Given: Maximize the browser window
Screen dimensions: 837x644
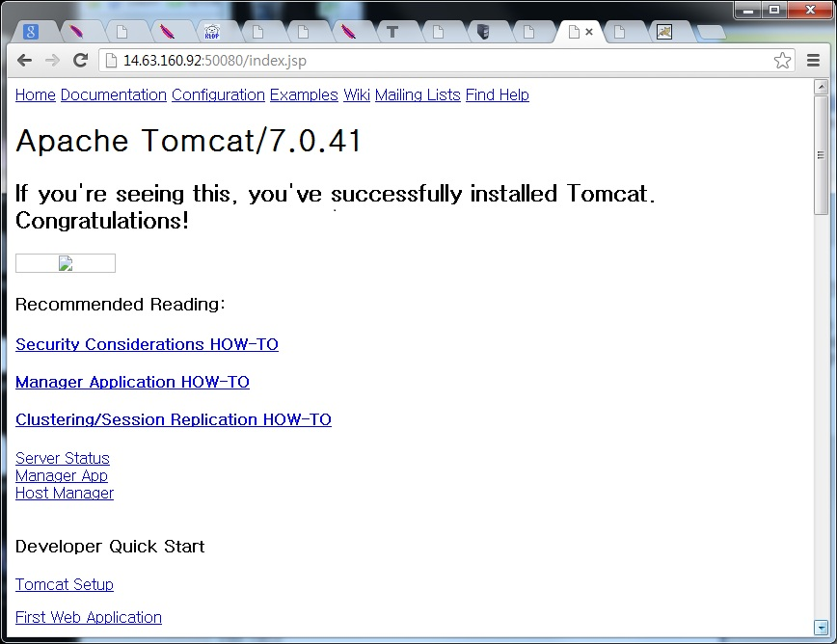Looking at the screenshot, I should pos(774,11).
